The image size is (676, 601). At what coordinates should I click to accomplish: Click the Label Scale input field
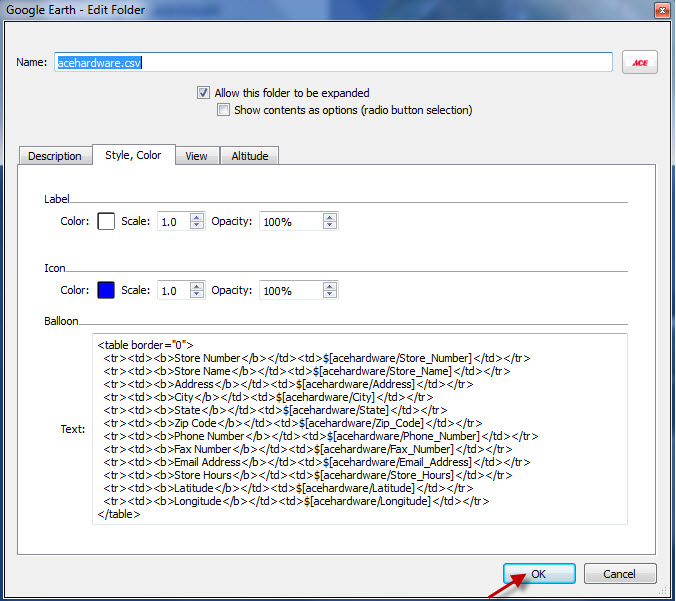[174, 221]
